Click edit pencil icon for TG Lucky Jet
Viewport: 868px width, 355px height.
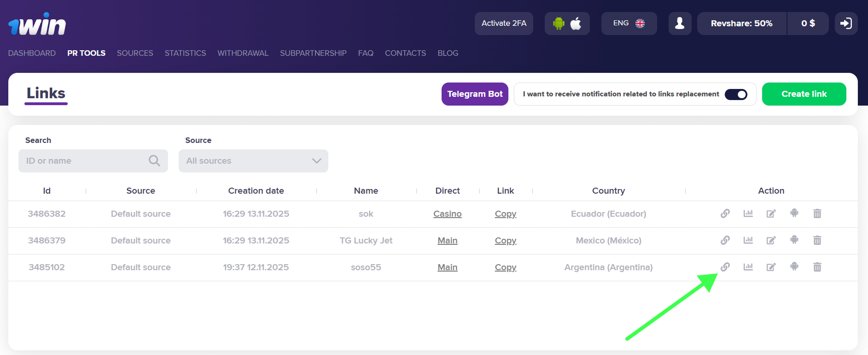coord(771,240)
